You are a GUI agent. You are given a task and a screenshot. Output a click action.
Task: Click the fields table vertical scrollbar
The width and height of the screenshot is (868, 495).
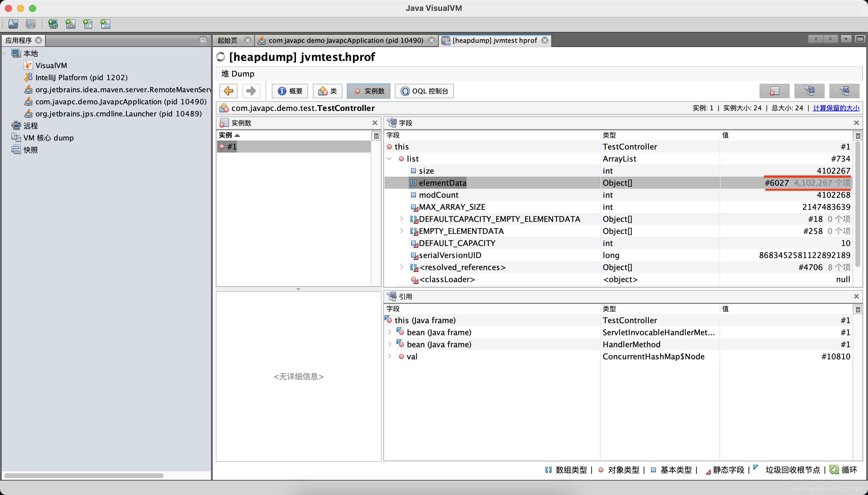[857, 204]
